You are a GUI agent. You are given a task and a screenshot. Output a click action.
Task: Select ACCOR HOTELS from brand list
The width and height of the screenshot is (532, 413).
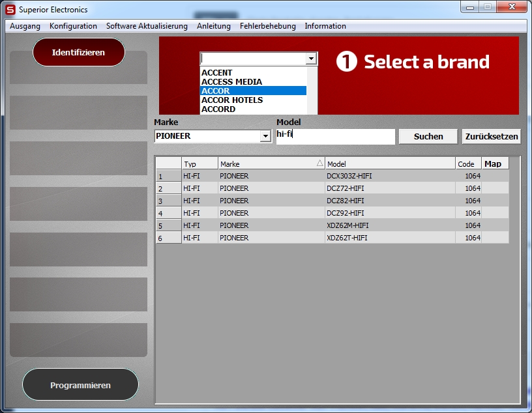click(232, 100)
